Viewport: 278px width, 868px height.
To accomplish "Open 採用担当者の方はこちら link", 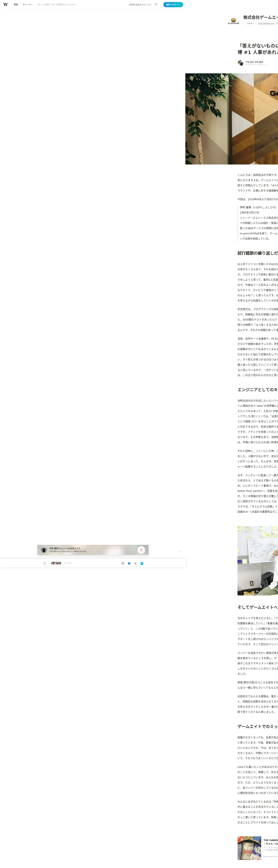I will coord(140,5).
